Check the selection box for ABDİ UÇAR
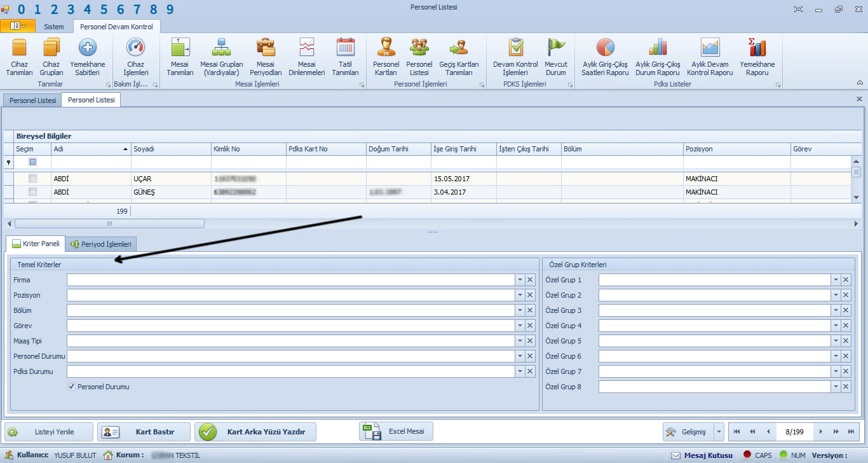 pos(33,179)
